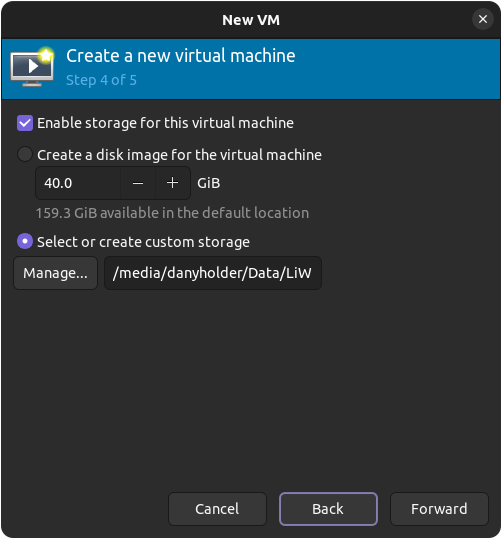Click the Step 4 of 5 subtitle
This screenshot has height=539, width=502.
coord(101,80)
